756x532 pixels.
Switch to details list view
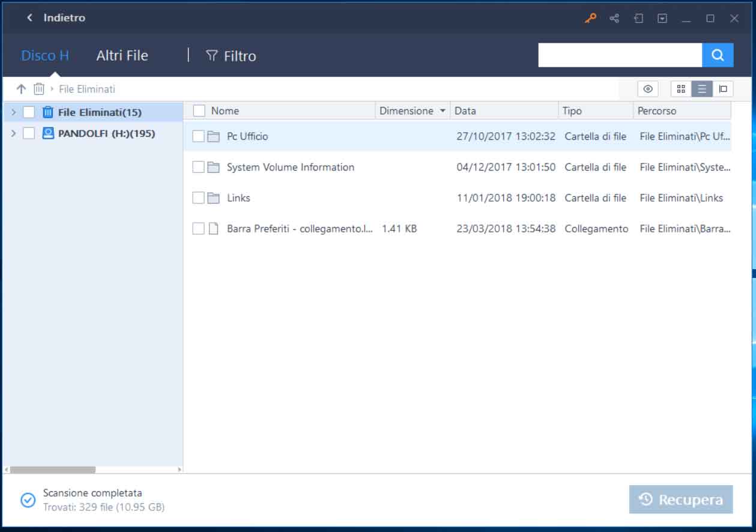click(701, 89)
